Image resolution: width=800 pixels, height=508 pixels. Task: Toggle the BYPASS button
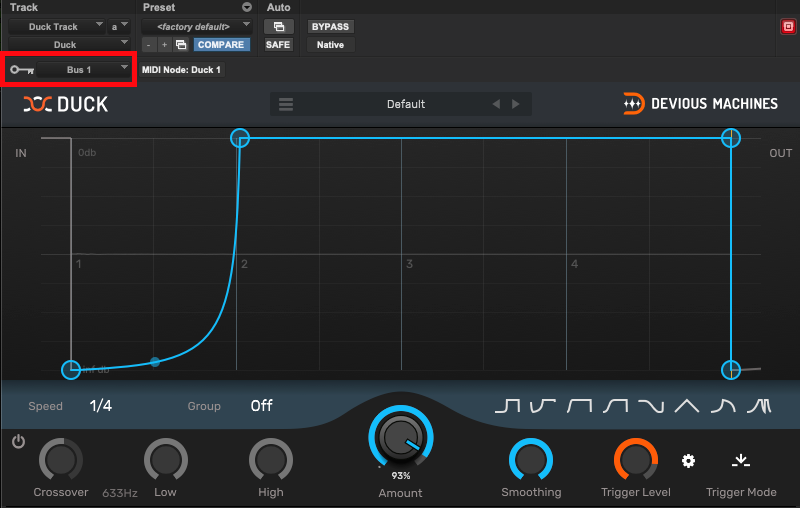[330, 27]
